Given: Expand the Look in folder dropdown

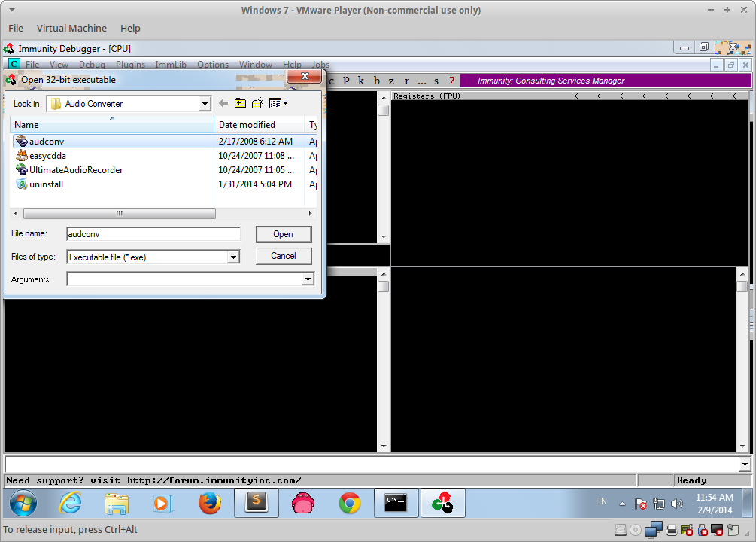Looking at the screenshot, I should (205, 104).
